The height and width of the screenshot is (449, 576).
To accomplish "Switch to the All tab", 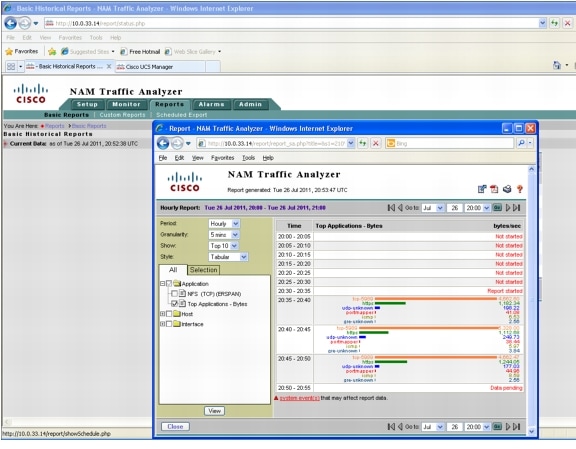I will 173,270.
